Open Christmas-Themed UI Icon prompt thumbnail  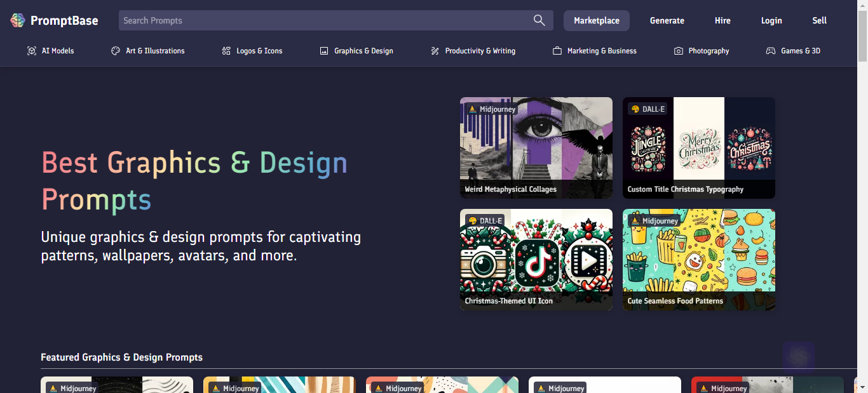coord(536,260)
